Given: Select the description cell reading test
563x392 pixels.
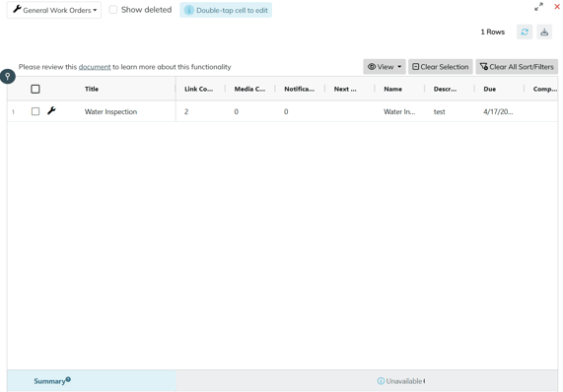Looking at the screenshot, I should [439, 112].
